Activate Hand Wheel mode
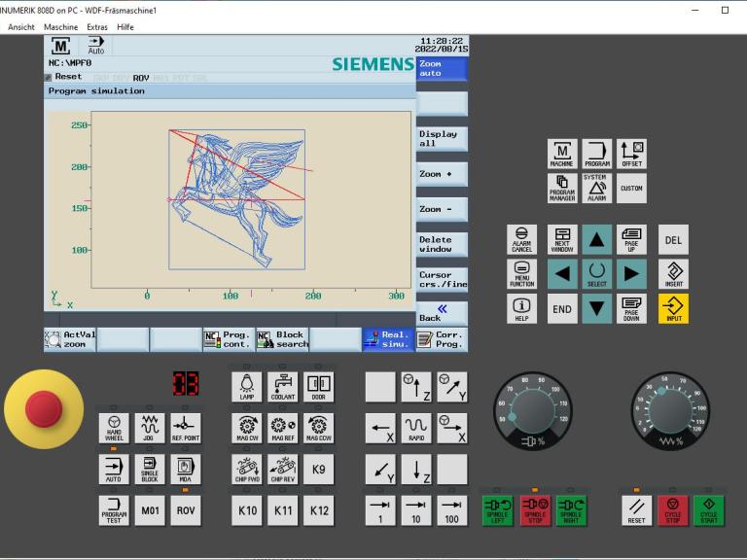Image resolution: width=747 pixels, height=560 pixels. (114, 428)
